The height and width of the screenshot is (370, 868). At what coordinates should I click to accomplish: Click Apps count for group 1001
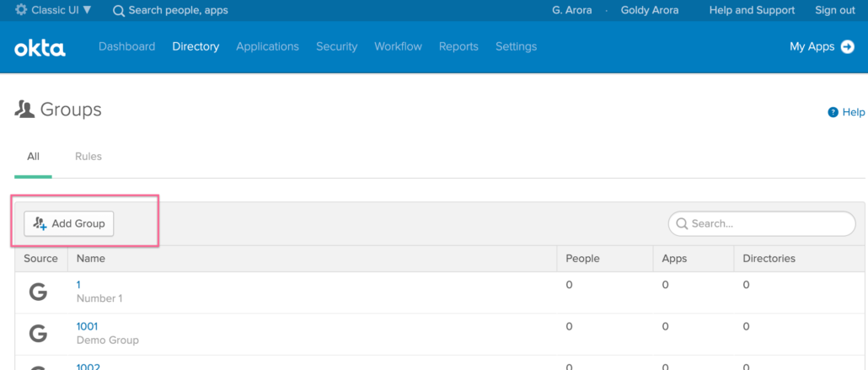tap(666, 327)
